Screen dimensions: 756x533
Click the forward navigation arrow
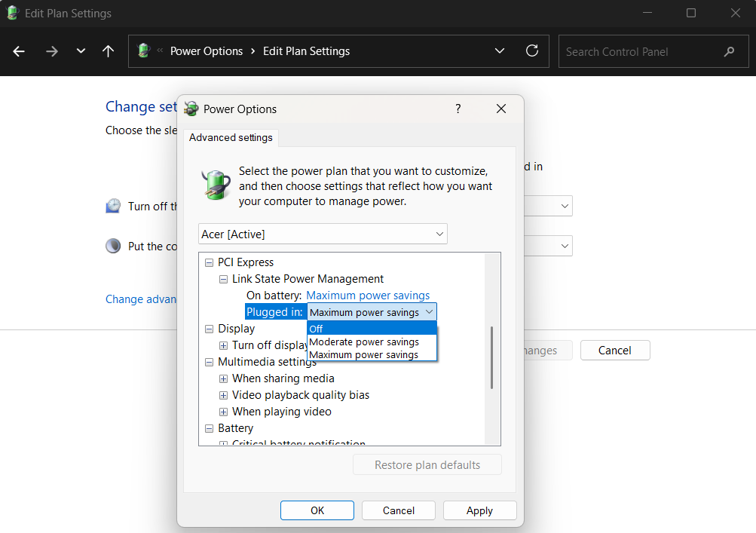pos(51,51)
